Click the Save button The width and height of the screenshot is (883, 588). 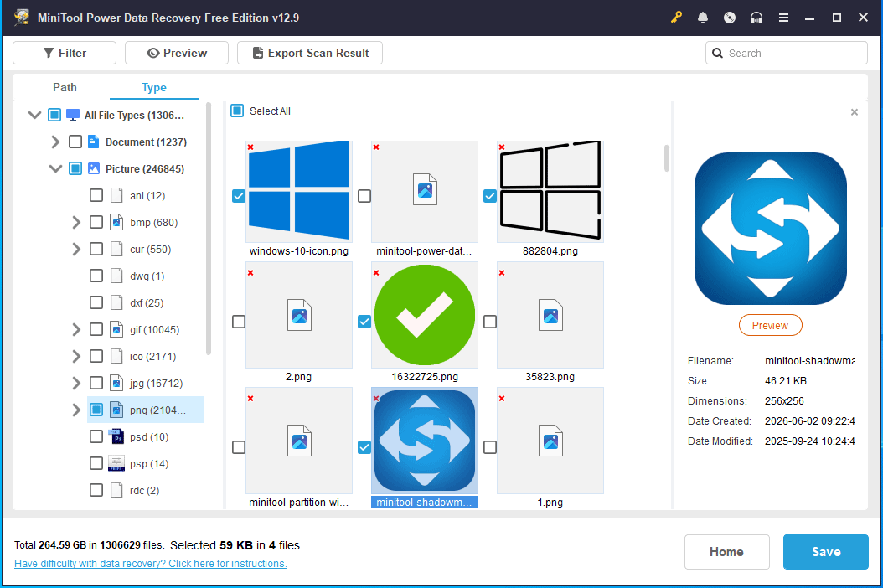click(825, 552)
